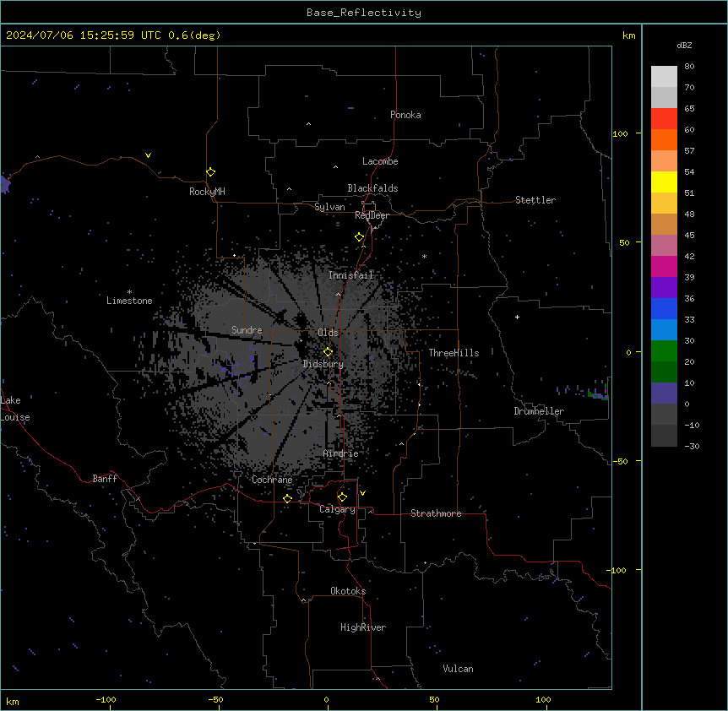The width and height of the screenshot is (728, 711).
Task: Select the light gray 70-80 dBZ swatch
Action: coord(664,76)
